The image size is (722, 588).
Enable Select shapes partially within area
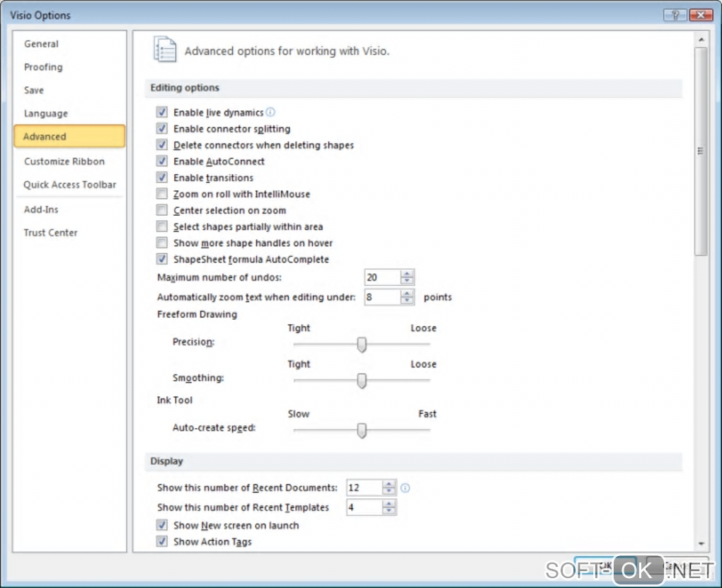[161, 226]
